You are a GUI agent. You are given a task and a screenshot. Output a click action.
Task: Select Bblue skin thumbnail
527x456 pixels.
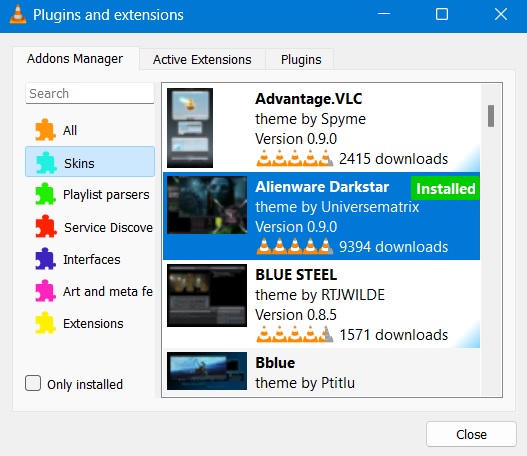(207, 371)
